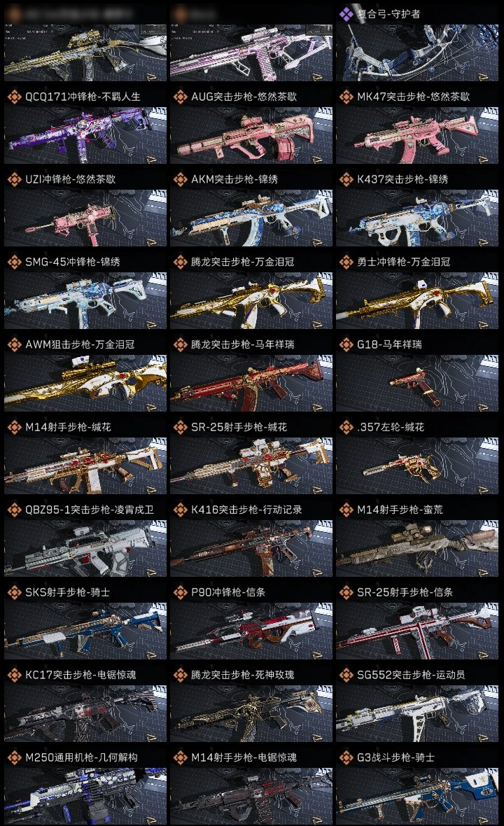Open the 腾龙突击步枪-死神玫瑰 skin thumbnail

(251, 714)
